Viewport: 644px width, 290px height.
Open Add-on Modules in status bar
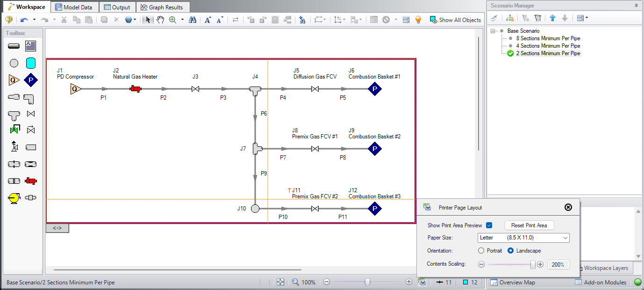coord(601,282)
